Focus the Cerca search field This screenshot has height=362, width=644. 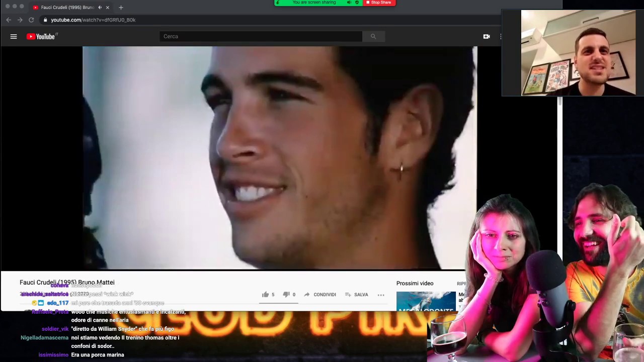(261, 36)
